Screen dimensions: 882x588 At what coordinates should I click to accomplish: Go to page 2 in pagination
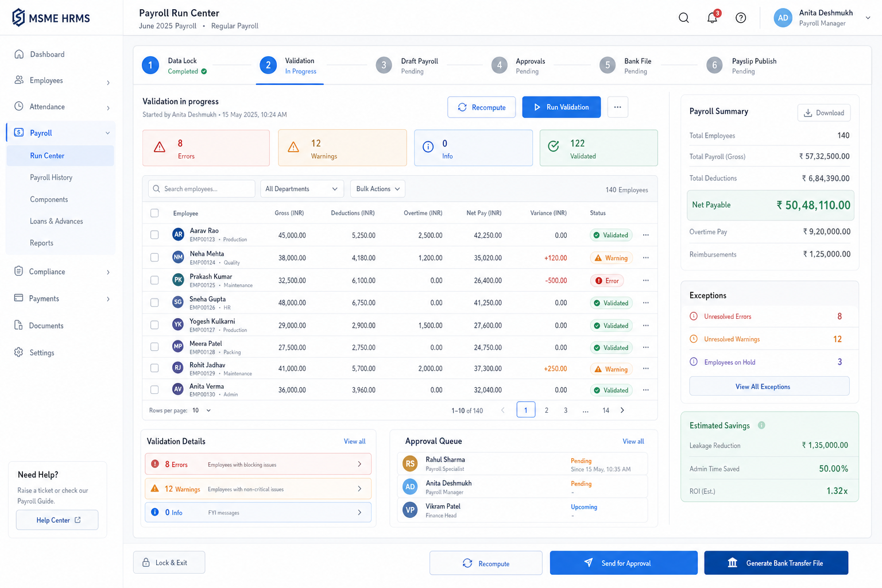tap(546, 410)
